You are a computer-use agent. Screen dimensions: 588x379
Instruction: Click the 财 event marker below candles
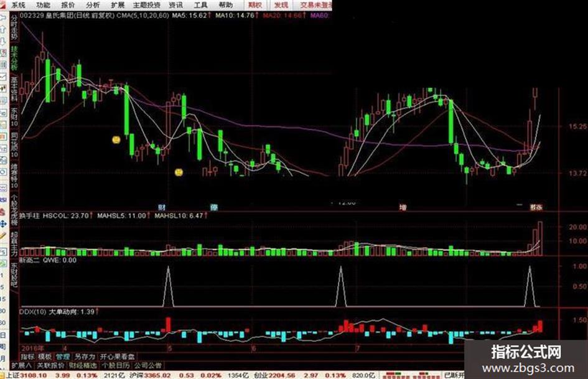162,207
